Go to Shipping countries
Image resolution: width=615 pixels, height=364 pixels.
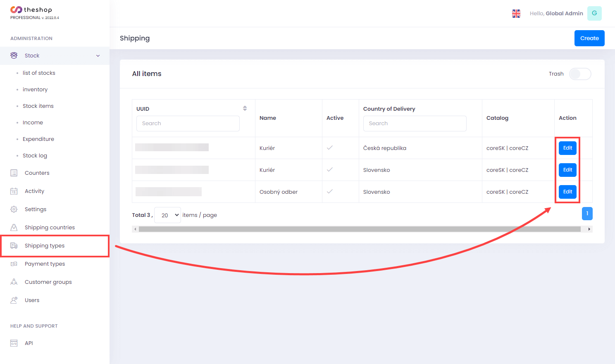[x=50, y=228]
